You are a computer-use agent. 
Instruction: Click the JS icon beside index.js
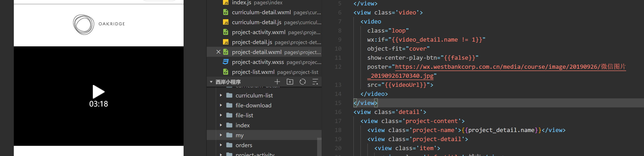tap(226, 3)
